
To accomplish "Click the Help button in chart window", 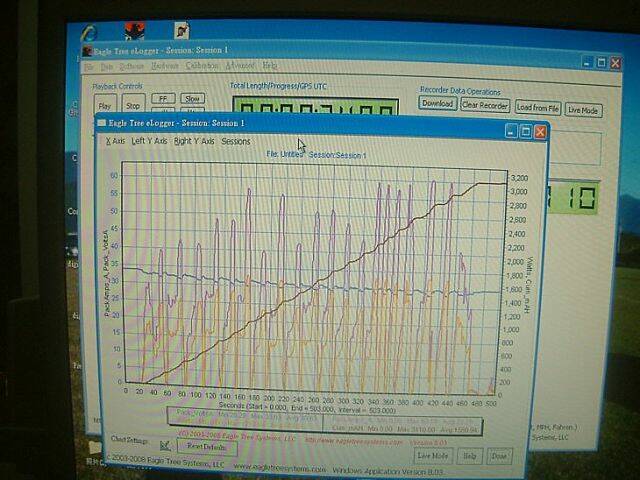I will click(x=470, y=456).
